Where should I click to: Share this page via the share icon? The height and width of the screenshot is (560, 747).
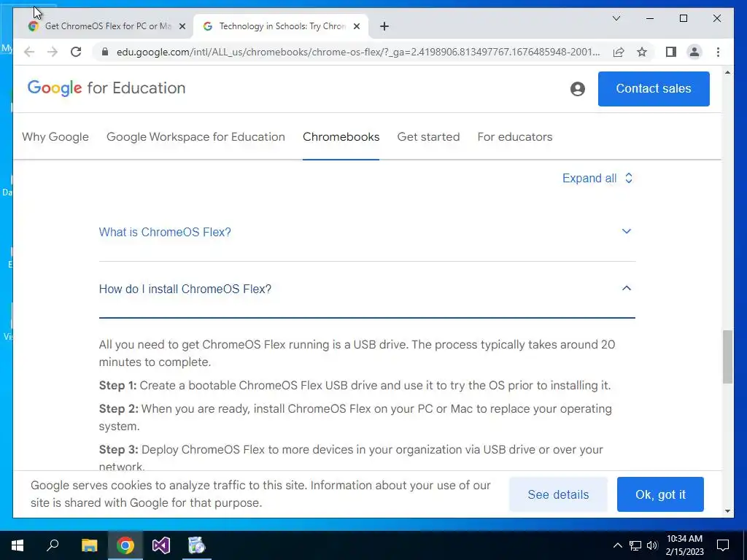[619, 52]
